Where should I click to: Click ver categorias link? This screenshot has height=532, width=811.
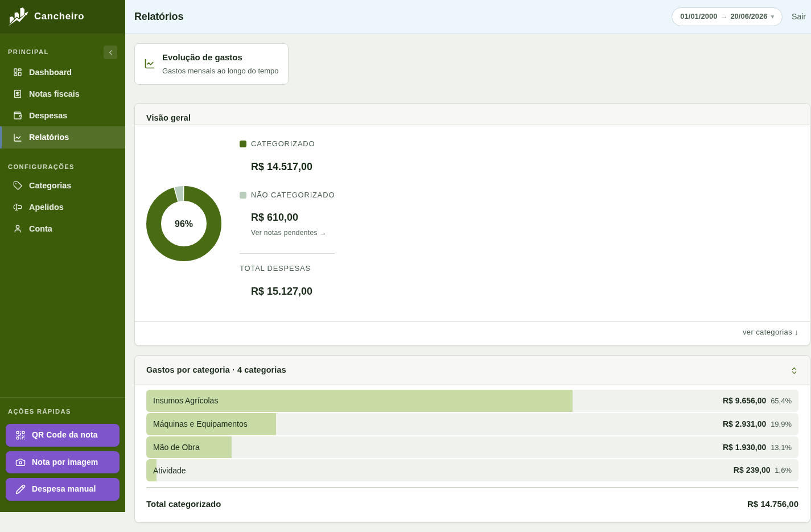pos(770,332)
